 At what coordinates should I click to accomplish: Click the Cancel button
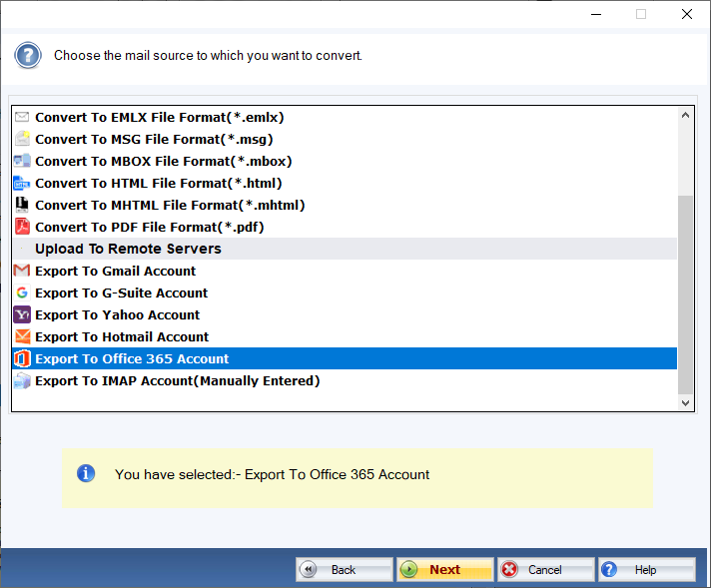coord(546,569)
